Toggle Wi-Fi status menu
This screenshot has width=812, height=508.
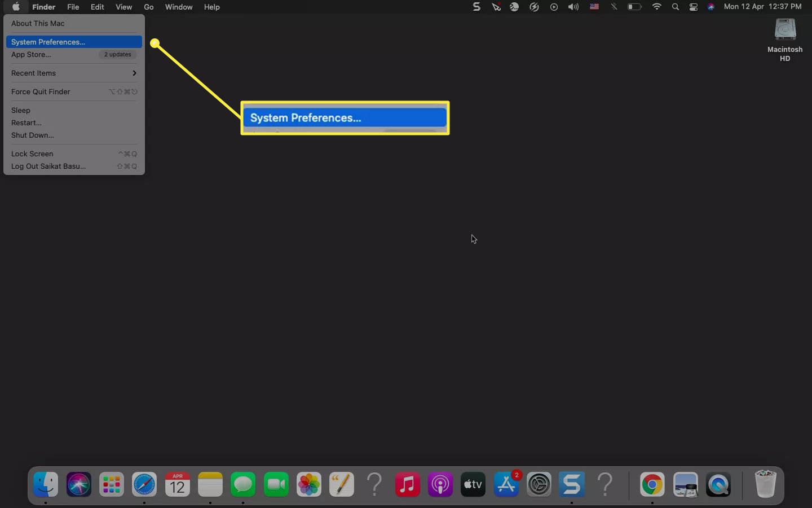coord(656,7)
